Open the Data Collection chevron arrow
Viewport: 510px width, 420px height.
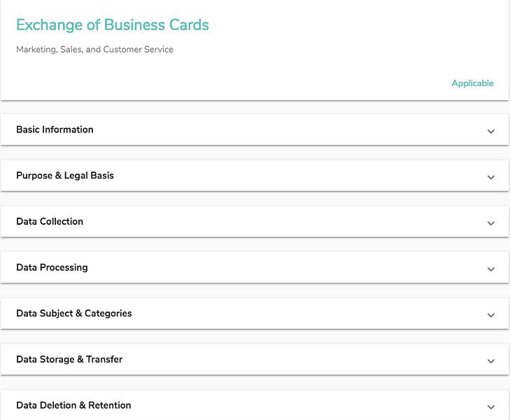[x=491, y=223]
